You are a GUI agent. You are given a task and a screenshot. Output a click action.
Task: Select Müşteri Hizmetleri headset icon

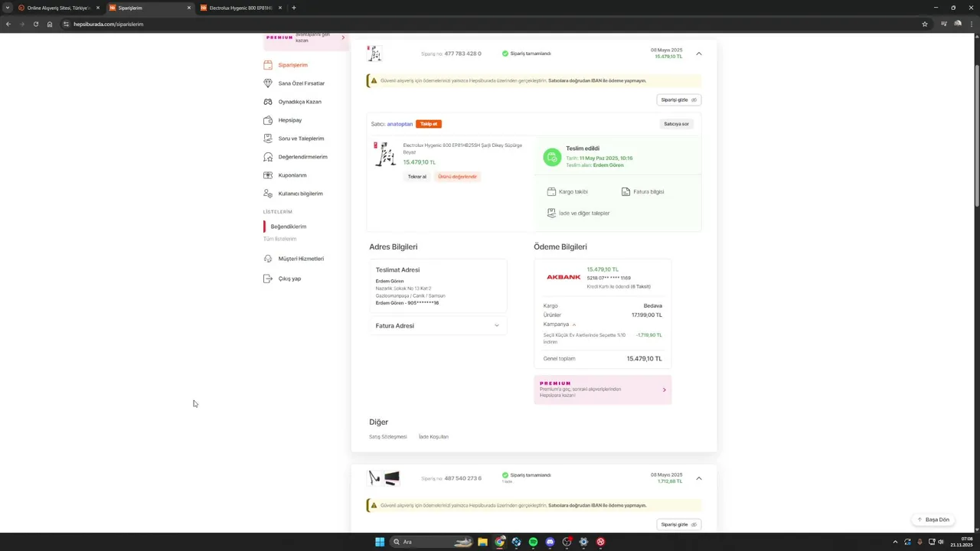click(x=268, y=259)
